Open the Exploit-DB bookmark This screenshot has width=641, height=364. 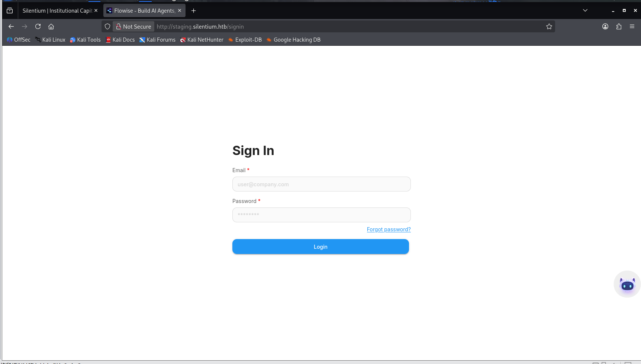(245, 40)
